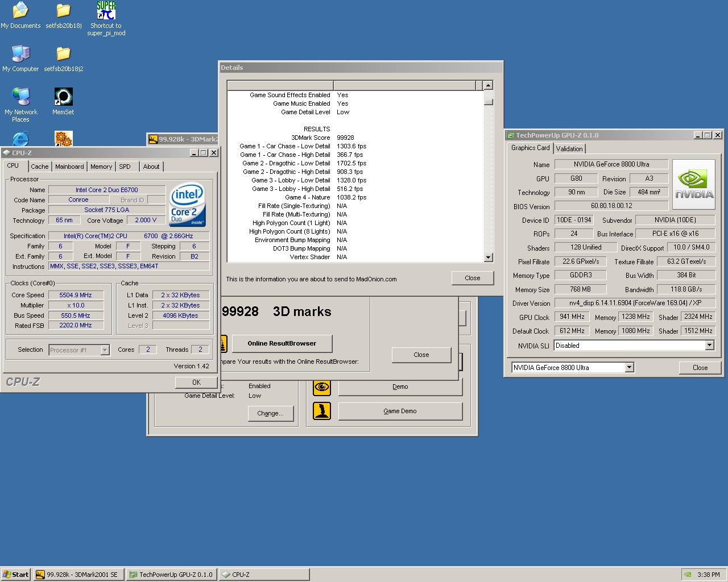Select the Graphics Card tab in GPU-Z

(x=530, y=148)
